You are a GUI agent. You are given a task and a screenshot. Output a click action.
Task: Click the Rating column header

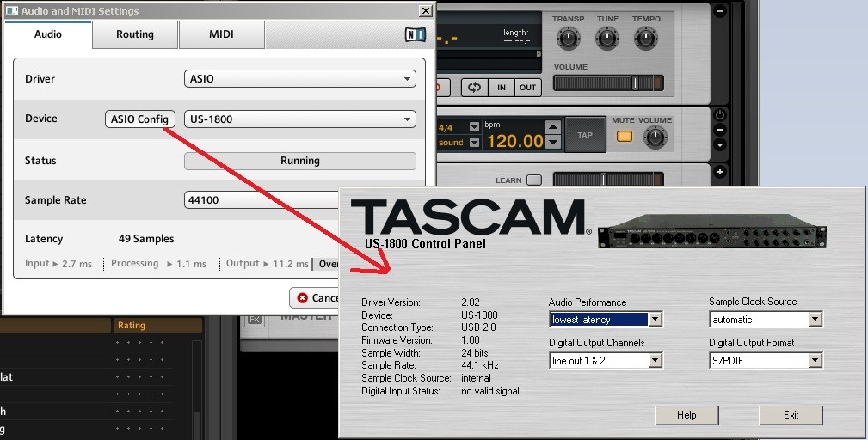point(157,326)
